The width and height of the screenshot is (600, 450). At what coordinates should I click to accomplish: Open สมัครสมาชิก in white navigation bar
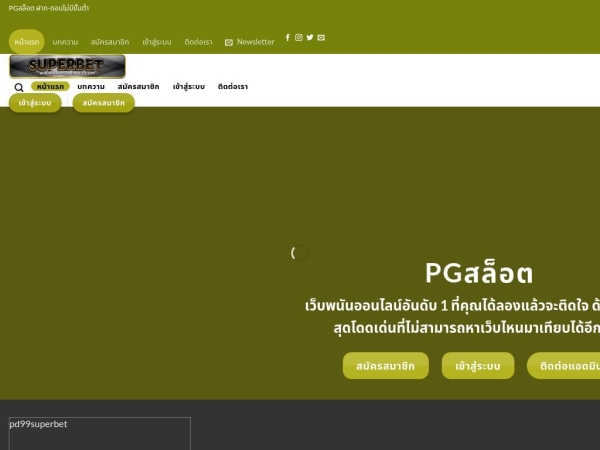tap(138, 86)
